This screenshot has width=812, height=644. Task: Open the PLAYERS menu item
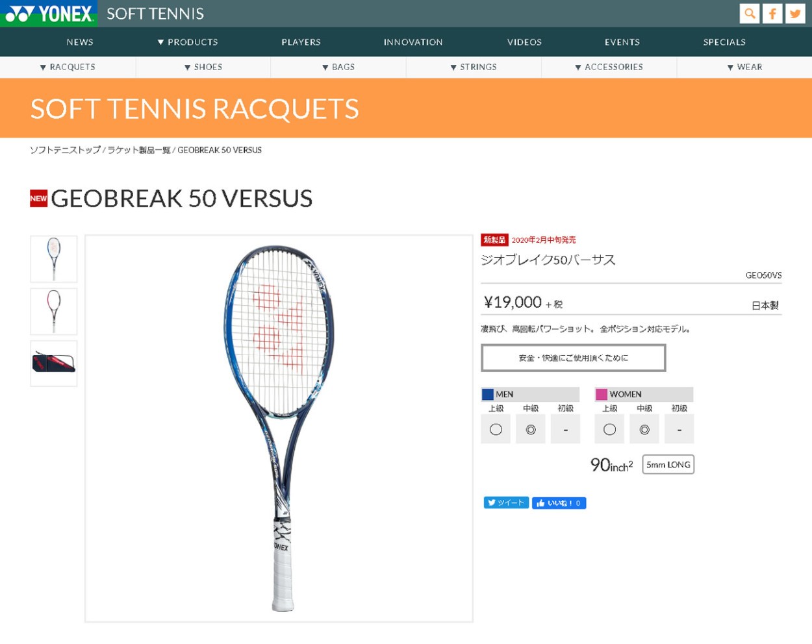(301, 42)
